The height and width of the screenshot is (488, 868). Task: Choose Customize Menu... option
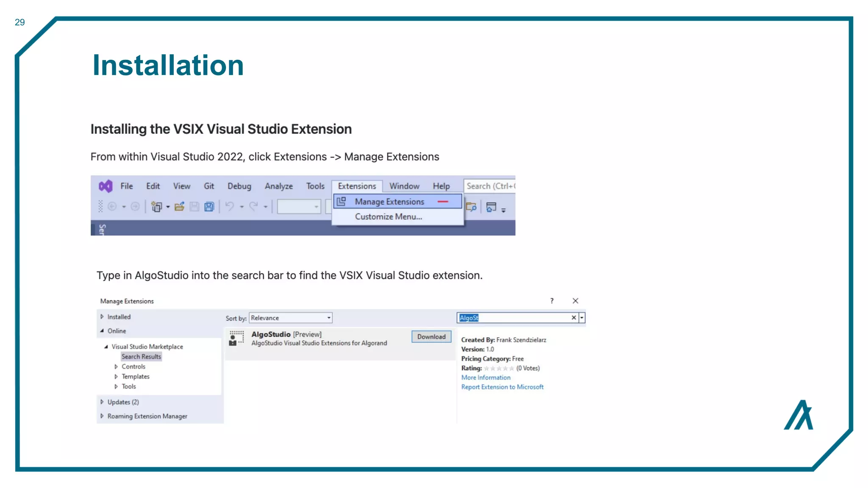[x=388, y=216]
